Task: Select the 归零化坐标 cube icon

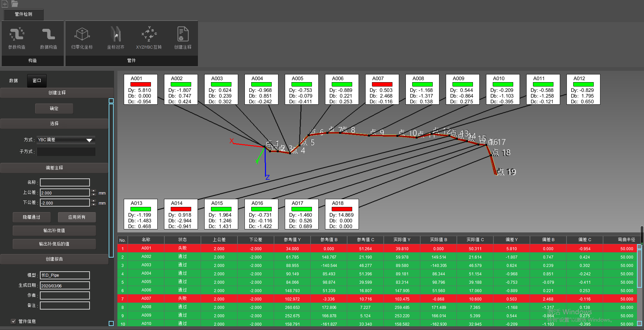Action: coord(82,35)
